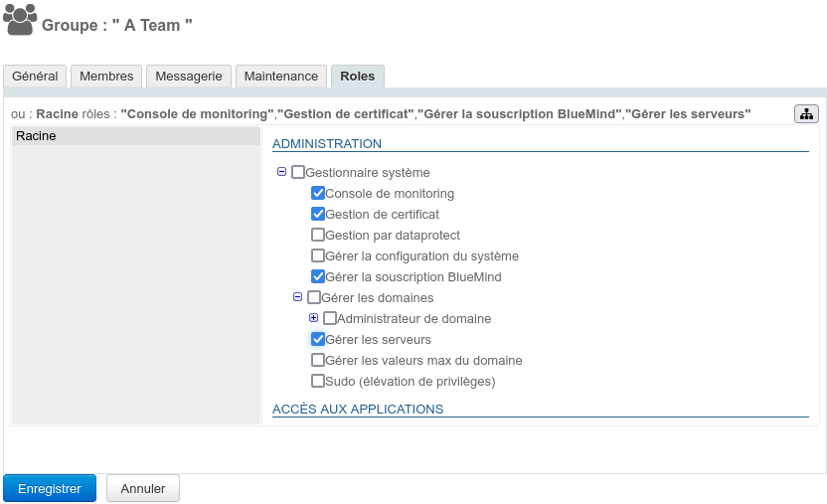Enable Gestion par dataprotect checkbox
The height and width of the screenshot is (504, 827).
coord(318,235)
